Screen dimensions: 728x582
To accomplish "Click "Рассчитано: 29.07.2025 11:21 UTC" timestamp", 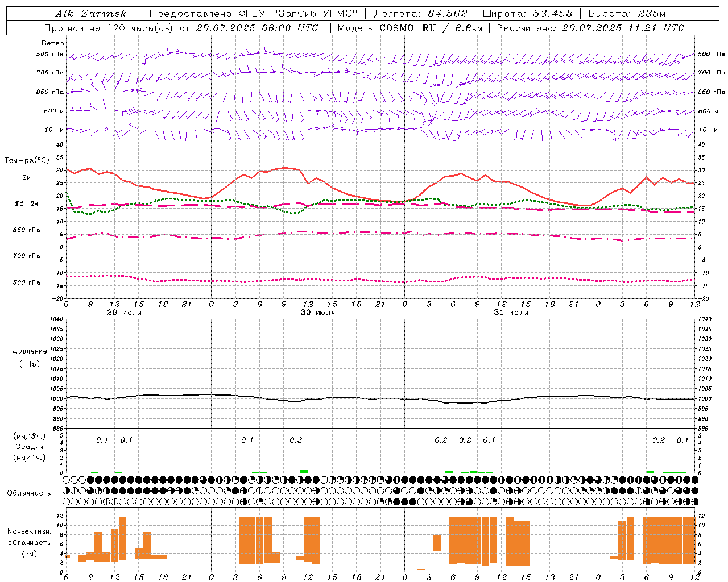I will click(x=590, y=28).
